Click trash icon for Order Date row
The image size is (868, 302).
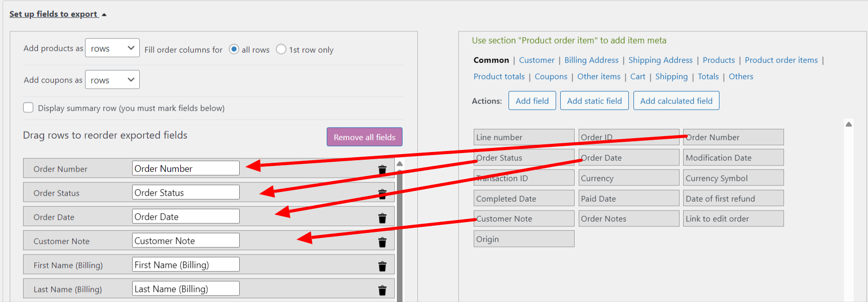[382, 218]
